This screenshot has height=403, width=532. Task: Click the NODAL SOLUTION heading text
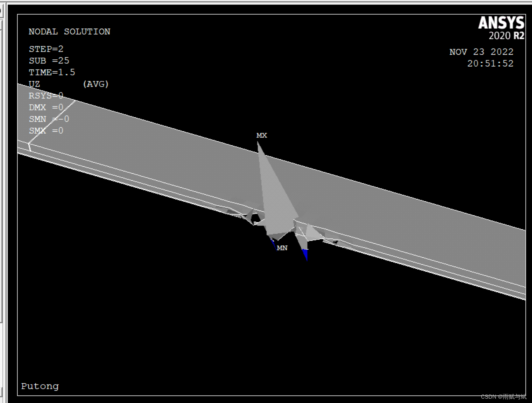tap(69, 32)
